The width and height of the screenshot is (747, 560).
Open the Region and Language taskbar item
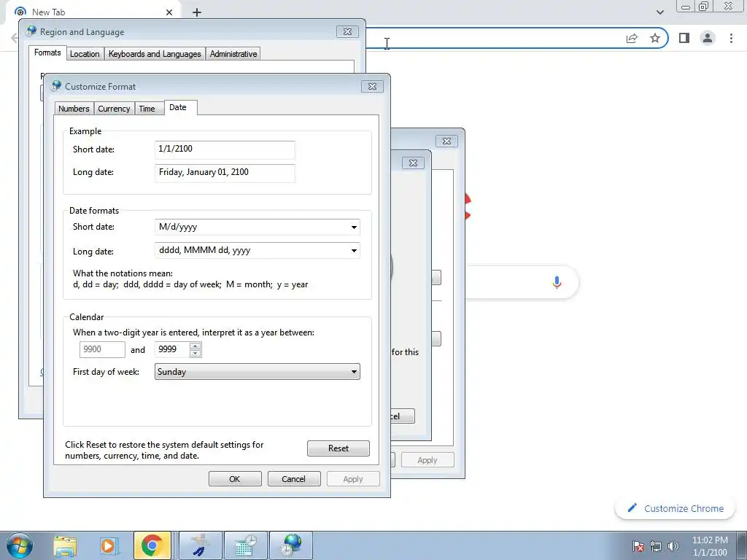(x=291, y=545)
